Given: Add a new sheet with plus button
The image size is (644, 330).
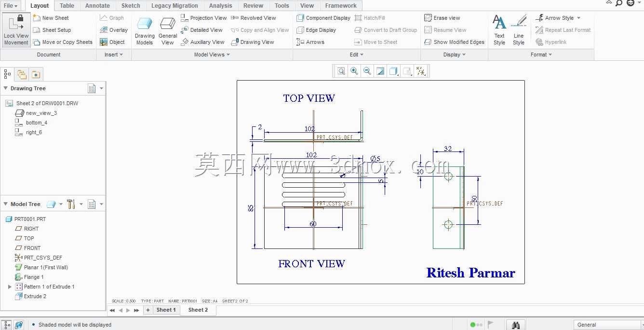Looking at the screenshot, I should (148, 310).
